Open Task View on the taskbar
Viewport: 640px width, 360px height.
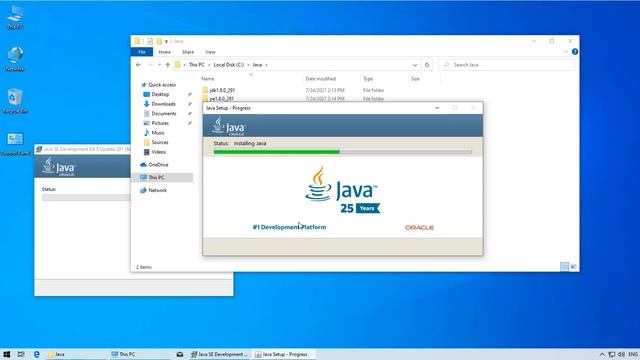[21, 354]
